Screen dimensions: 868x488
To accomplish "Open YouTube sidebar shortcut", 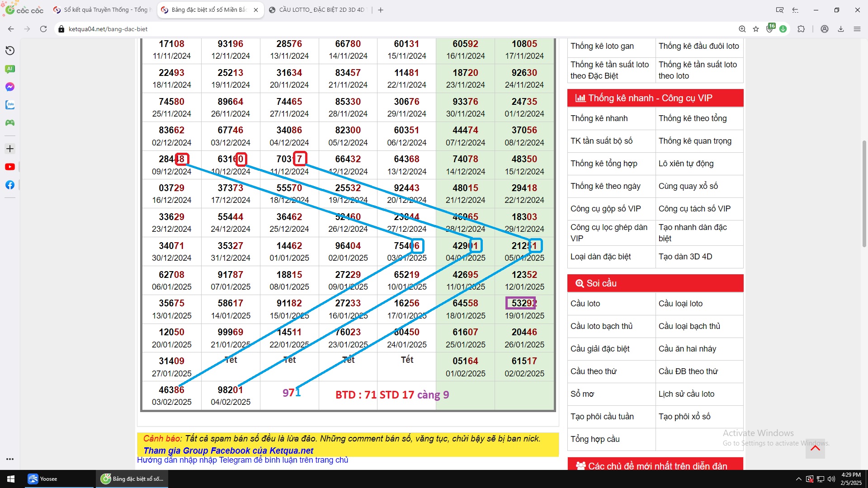I will tap(10, 167).
